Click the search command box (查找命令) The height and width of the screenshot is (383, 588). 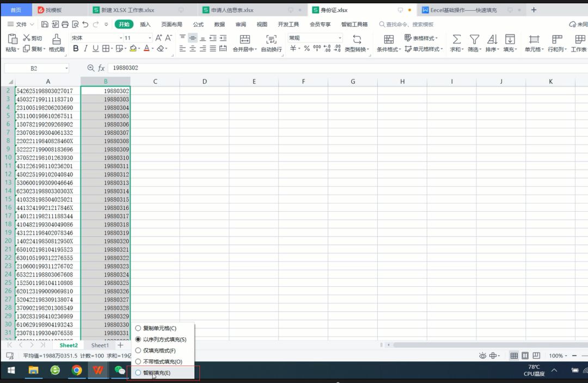406,24
